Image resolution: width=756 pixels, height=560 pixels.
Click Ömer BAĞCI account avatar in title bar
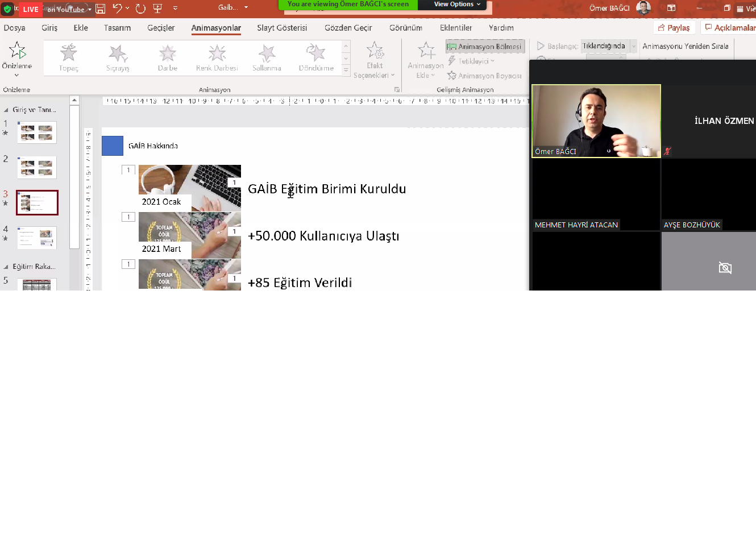pyautogui.click(x=643, y=8)
